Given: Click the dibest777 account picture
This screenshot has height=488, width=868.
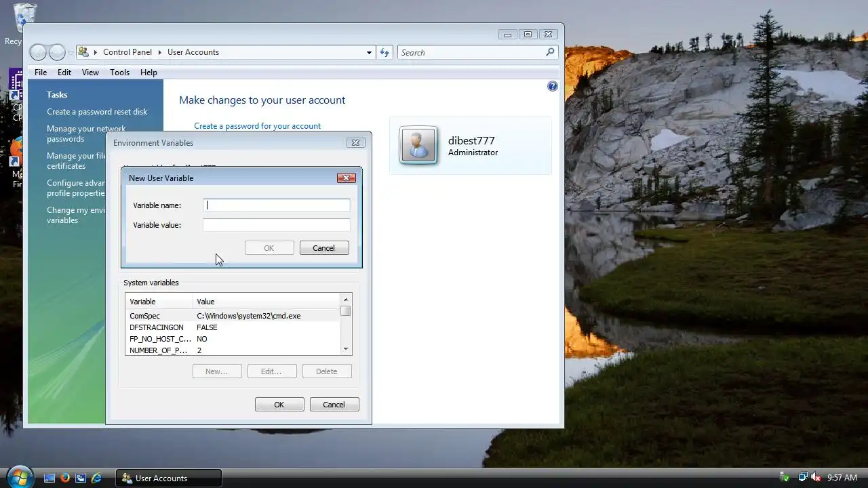Looking at the screenshot, I should point(418,145).
